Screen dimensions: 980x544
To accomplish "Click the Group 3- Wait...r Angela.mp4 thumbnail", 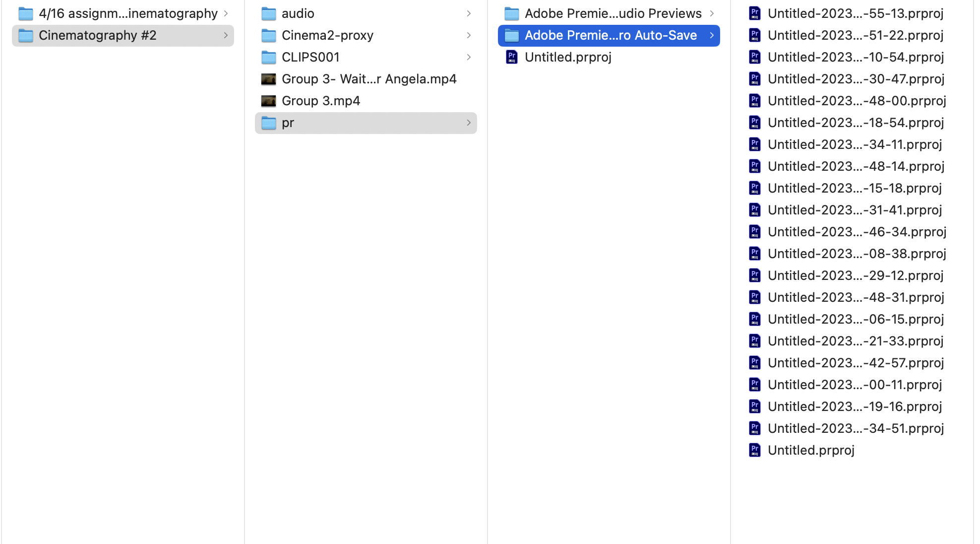I will [268, 79].
